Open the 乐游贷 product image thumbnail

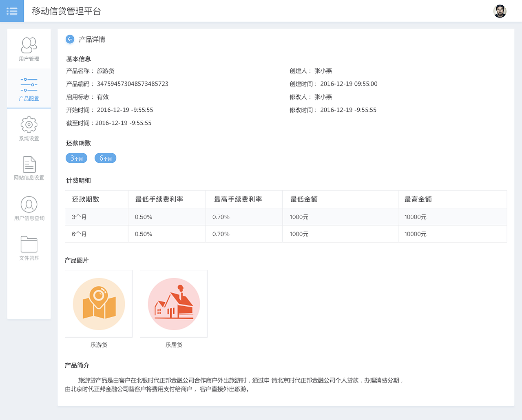coord(99,303)
